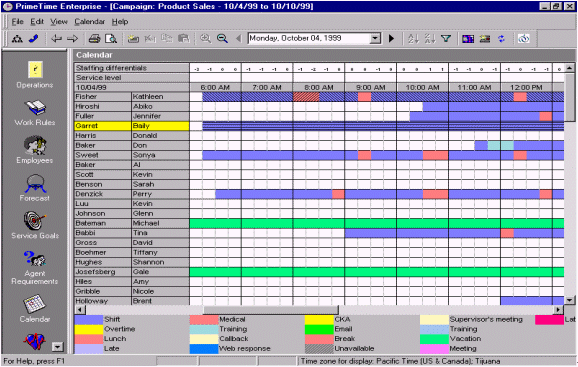The height and width of the screenshot is (367, 578).
Task: Open the Forecast sidebar icon
Action: pyautogui.click(x=35, y=184)
